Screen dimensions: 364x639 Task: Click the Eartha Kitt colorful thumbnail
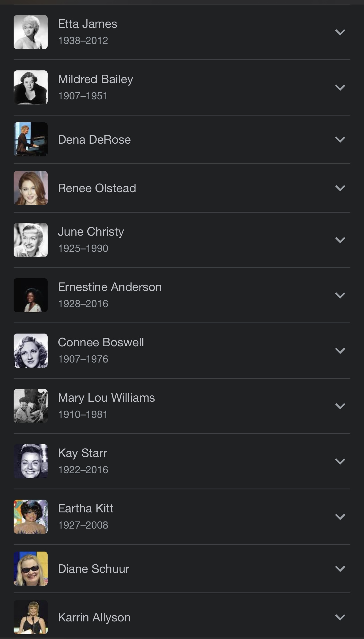pos(31,517)
